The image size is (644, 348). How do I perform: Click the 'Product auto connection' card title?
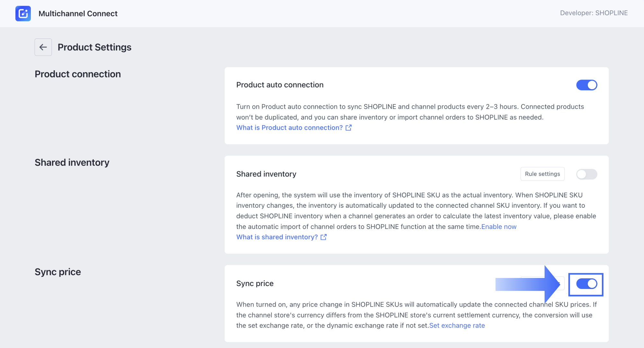[280, 85]
